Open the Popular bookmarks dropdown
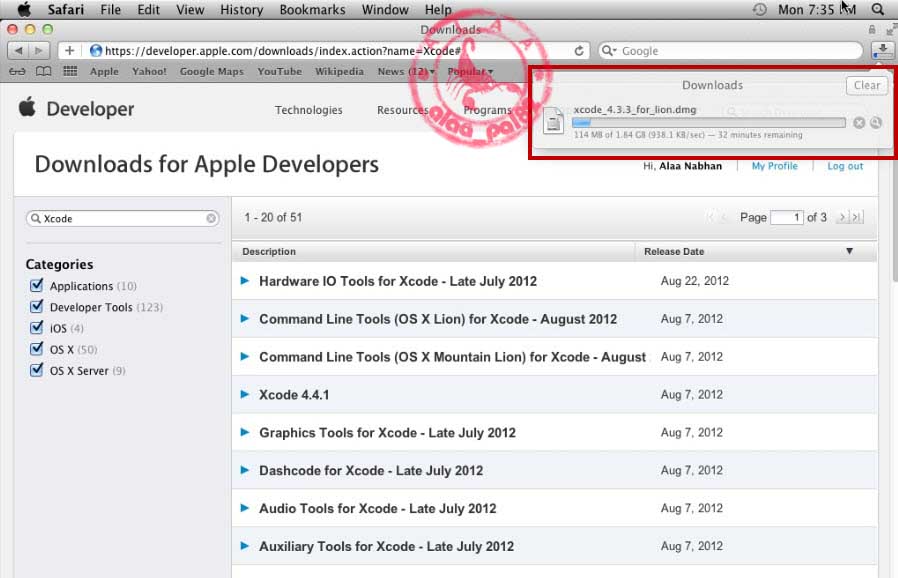This screenshot has width=898, height=578. (x=470, y=72)
